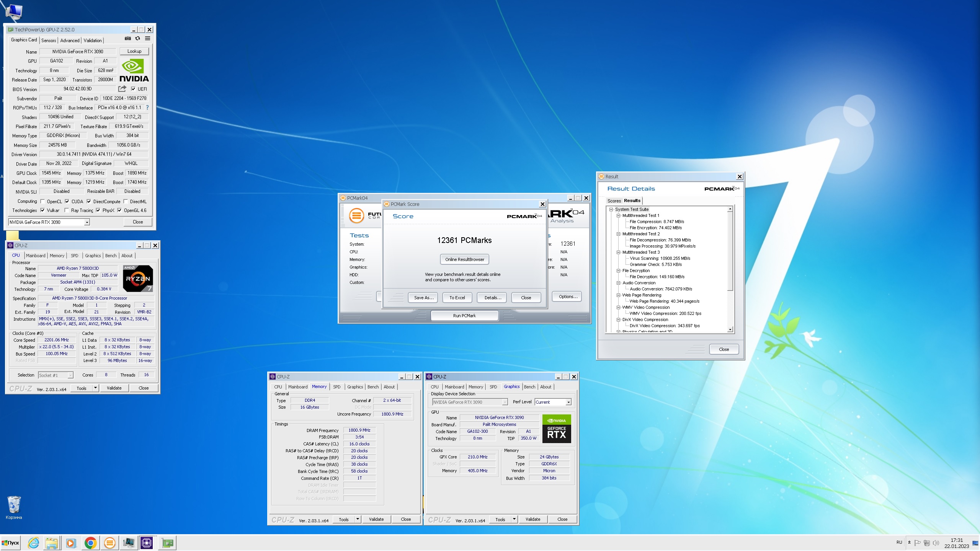Toggle the PhysX checkbox
The image size is (980, 551).
[x=98, y=210]
